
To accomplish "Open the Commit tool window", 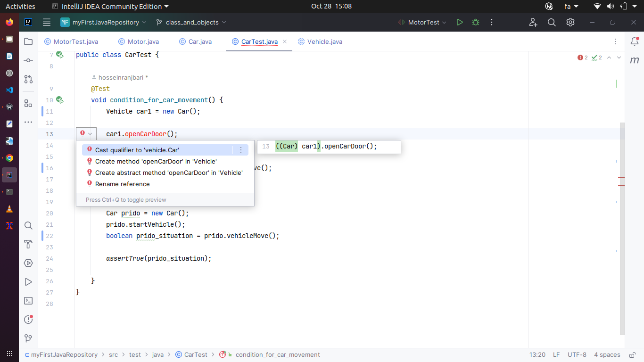I will click(28, 60).
